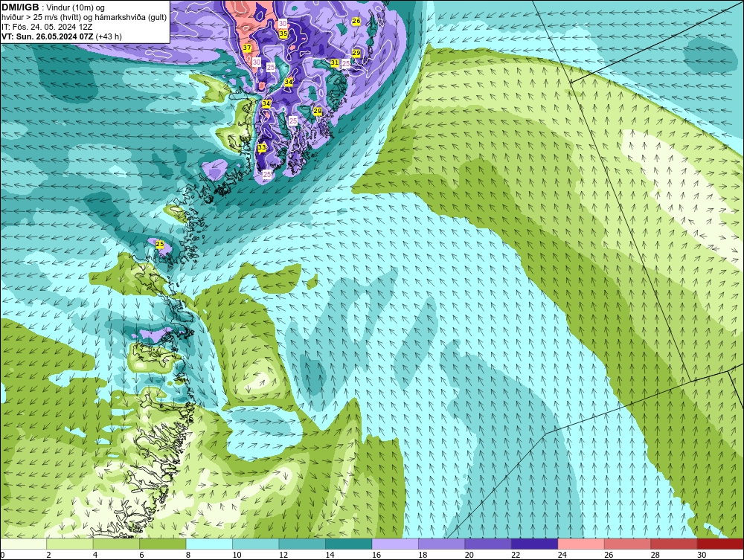Viewport: 744px width, 560px height.
Task: Click the IT: Fös. 24. 05. 2024 12Z line
Action: tap(47, 27)
